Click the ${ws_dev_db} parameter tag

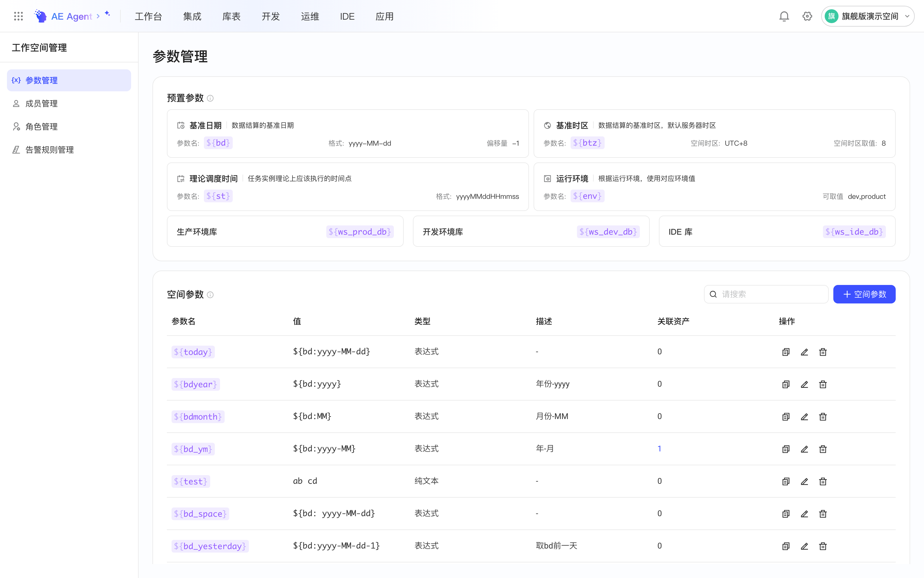tap(608, 232)
